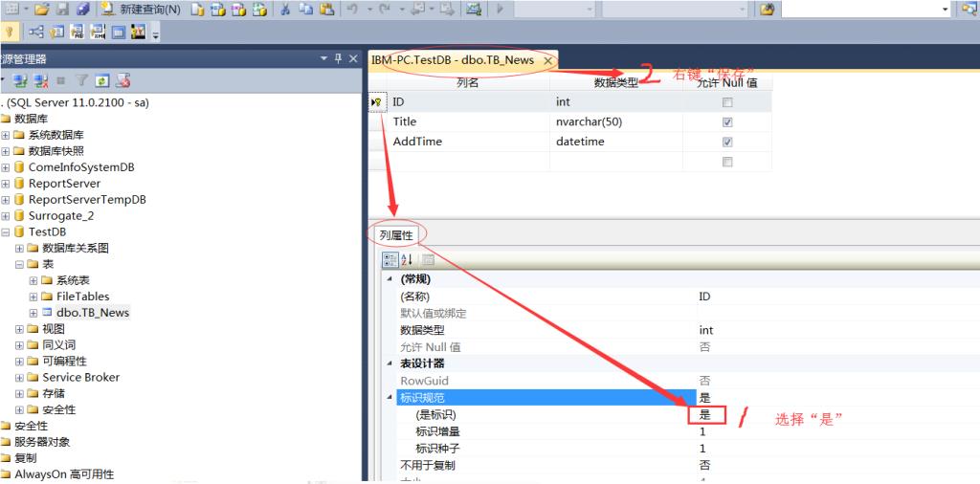Uncheck Allow Null for Title column
980x484 pixels.
727,122
